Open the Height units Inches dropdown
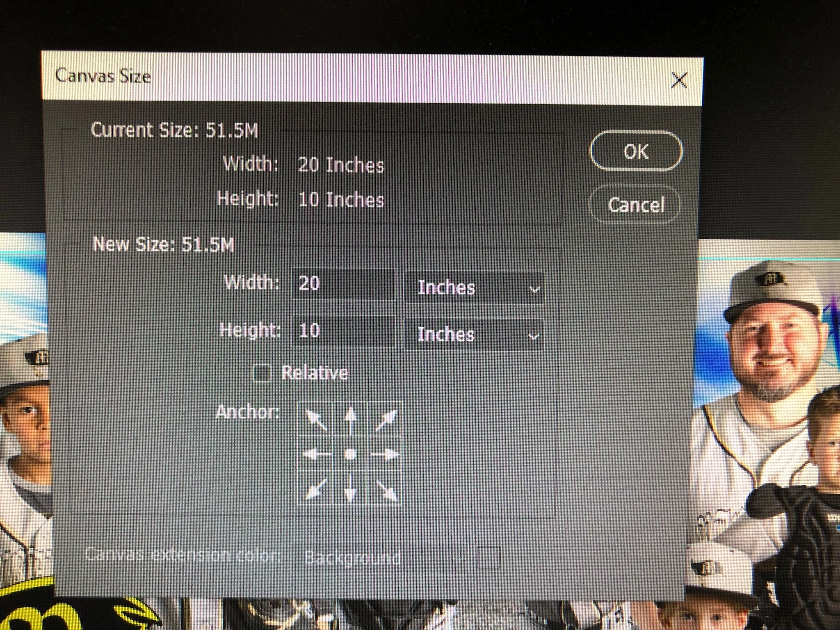Image resolution: width=840 pixels, height=630 pixels. [474, 335]
